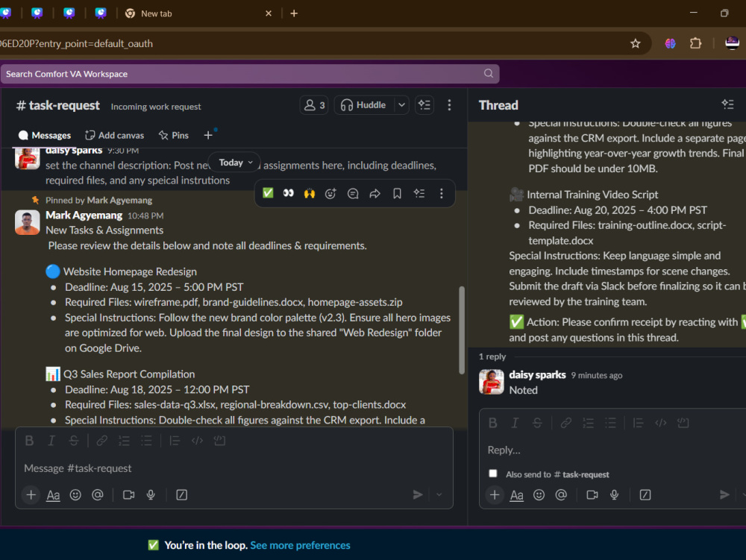Hide formatting with Aa in thread composer

(x=517, y=495)
